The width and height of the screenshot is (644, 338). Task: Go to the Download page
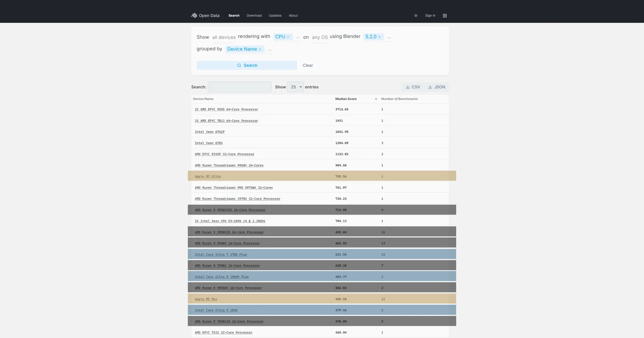coord(254,16)
